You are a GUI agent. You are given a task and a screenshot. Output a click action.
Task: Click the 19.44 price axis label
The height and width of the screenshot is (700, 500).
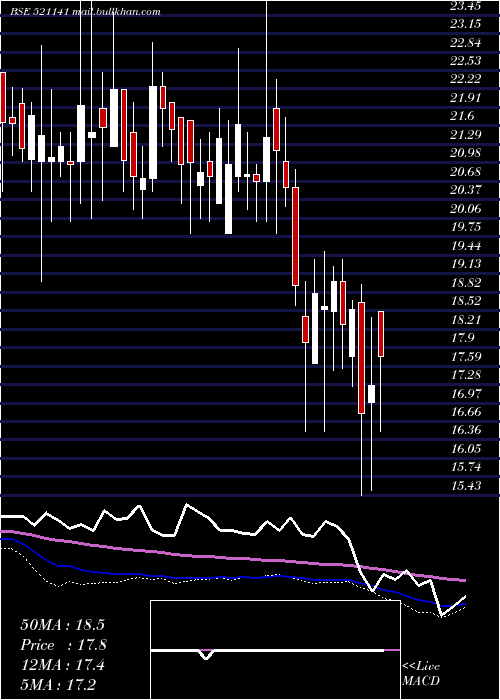point(466,245)
